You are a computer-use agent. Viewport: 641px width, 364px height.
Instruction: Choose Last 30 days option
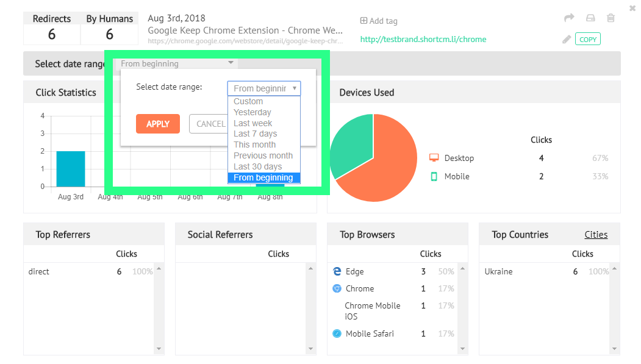click(x=264, y=166)
